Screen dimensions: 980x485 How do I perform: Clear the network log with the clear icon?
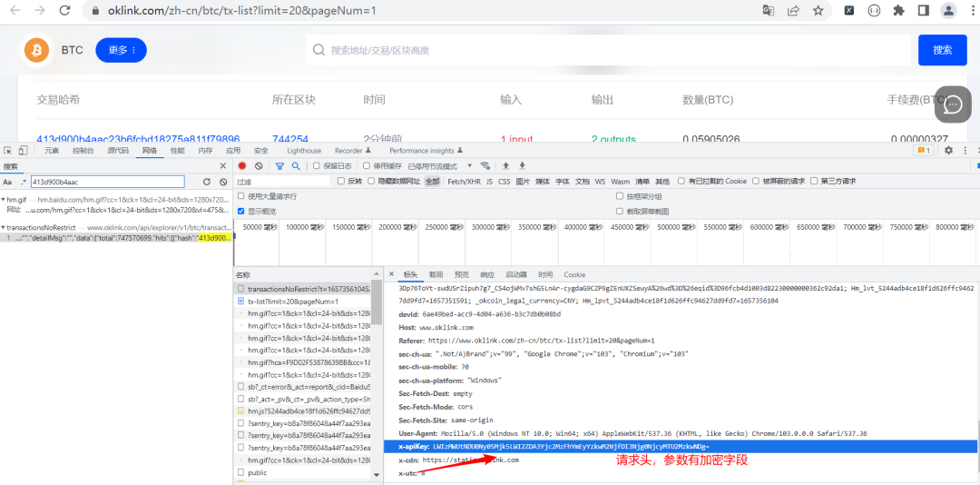[x=259, y=166]
